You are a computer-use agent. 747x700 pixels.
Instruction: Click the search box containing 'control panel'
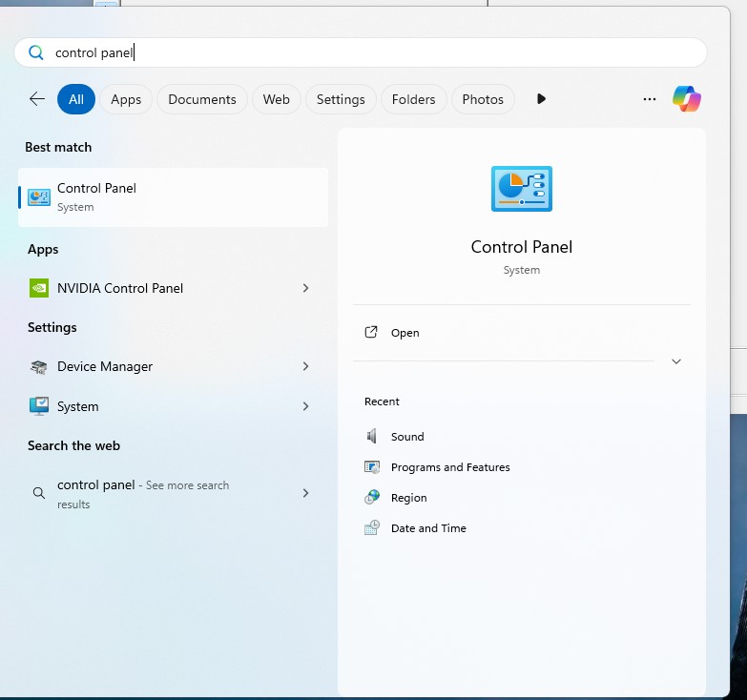361,52
